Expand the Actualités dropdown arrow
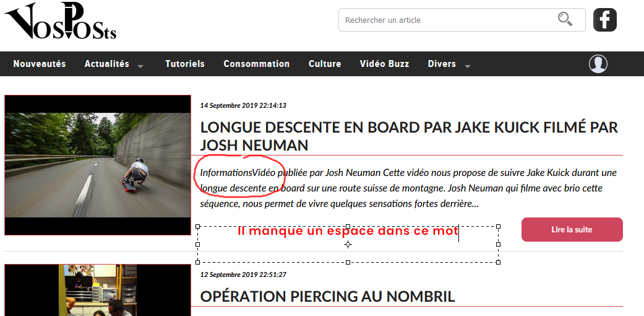 click(140, 66)
